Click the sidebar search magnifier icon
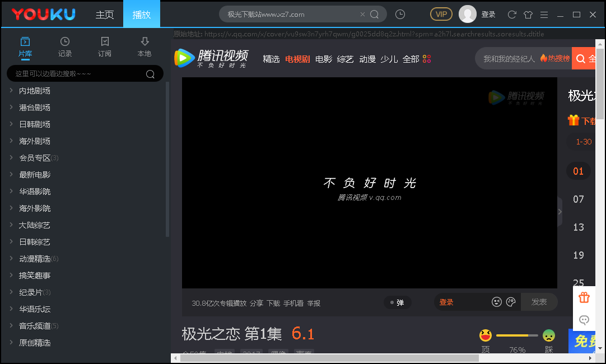 pyautogui.click(x=150, y=74)
